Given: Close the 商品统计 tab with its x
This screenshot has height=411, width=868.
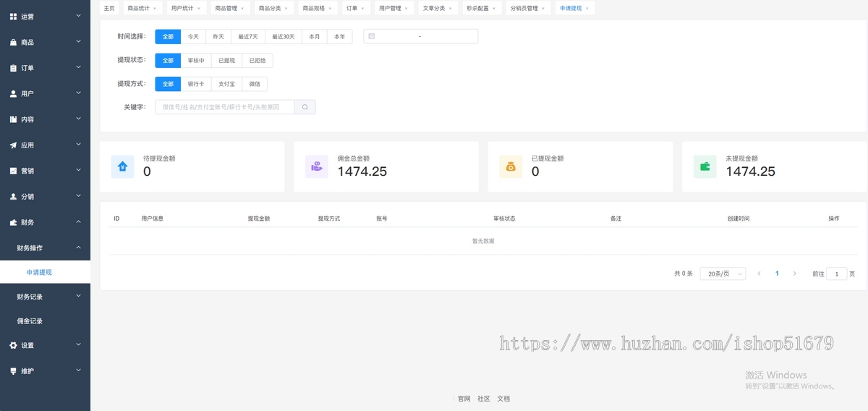Looking at the screenshot, I should (154, 9).
